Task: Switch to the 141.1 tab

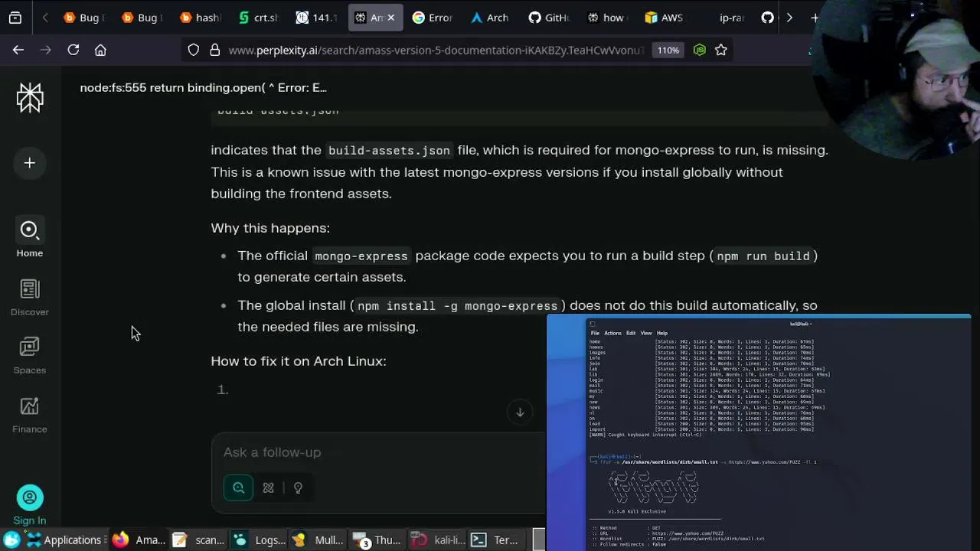Action: coord(316,18)
